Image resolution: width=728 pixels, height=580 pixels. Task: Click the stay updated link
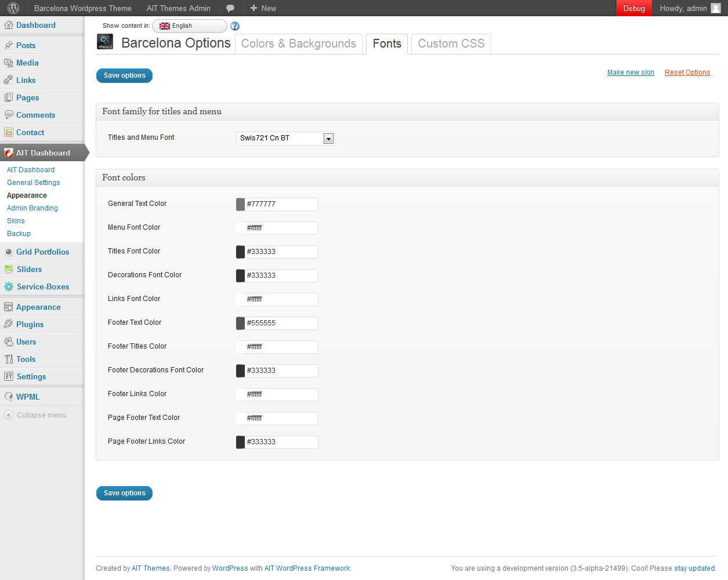pos(694,568)
